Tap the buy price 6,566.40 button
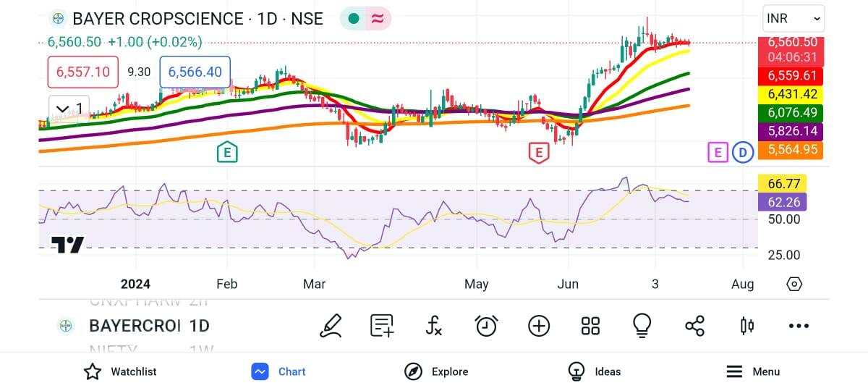The image size is (868, 391). (x=195, y=72)
